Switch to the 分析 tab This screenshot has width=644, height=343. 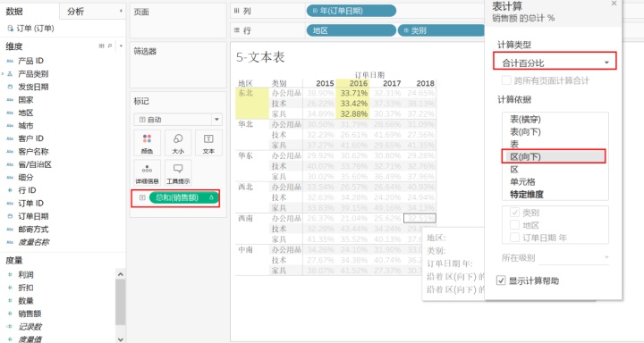point(75,12)
